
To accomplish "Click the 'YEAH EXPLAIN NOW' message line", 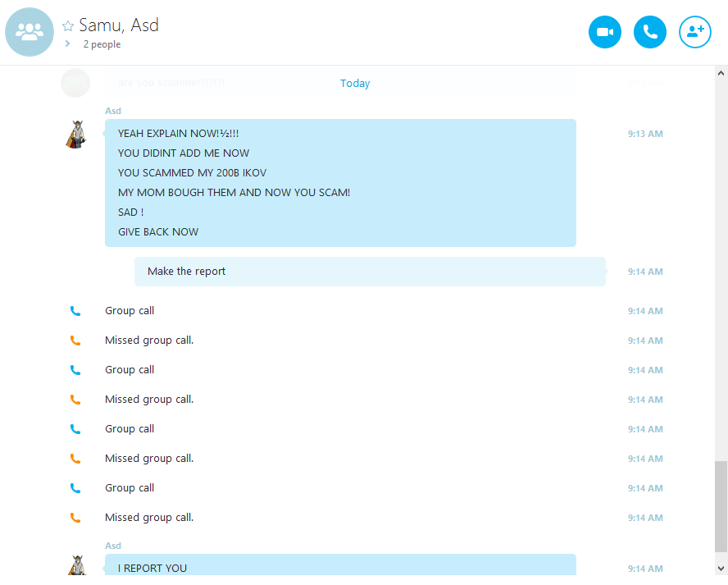I will point(178,134).
